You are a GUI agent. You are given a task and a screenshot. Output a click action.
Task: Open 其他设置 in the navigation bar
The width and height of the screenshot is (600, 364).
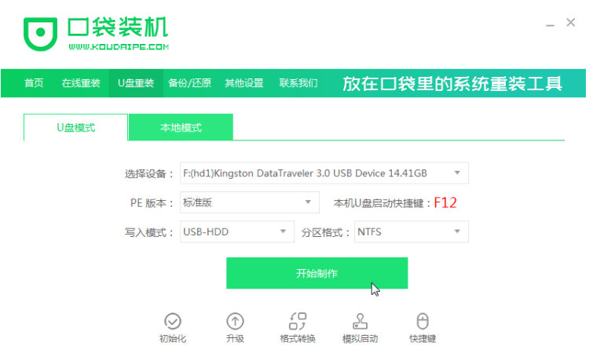[x=244, y=83]
